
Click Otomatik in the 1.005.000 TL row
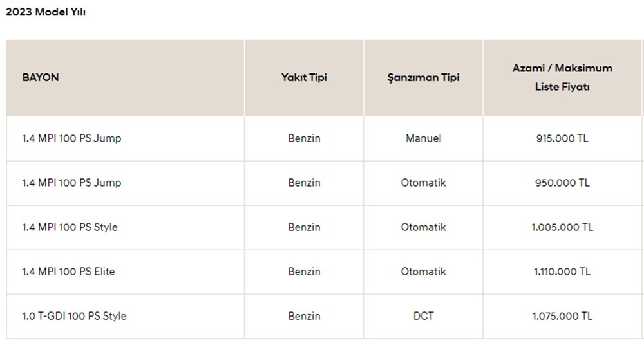pyautogui.click(x=423, y=227)
